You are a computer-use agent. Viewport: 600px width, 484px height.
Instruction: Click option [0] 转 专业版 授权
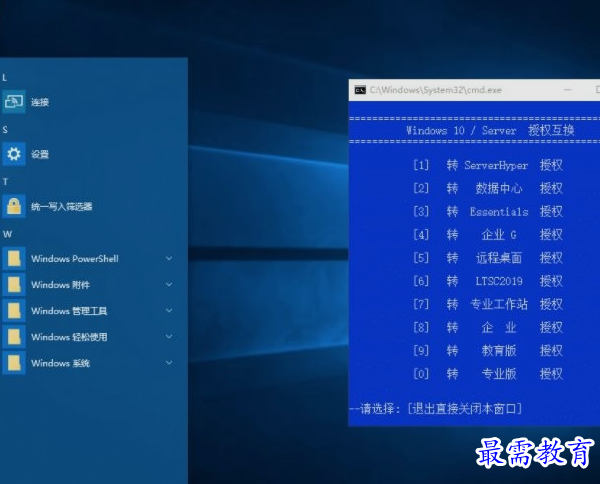488,374
